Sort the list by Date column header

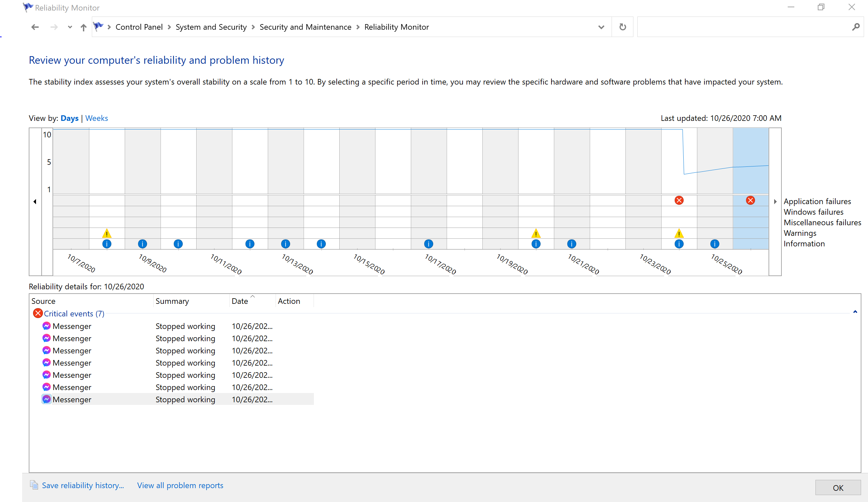coord(240,301)
